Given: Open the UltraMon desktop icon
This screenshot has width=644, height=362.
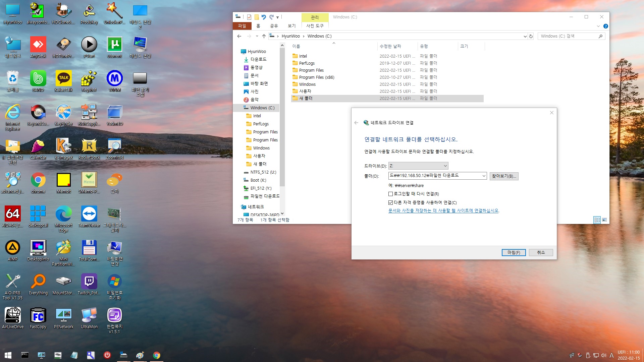Looking at the screenshot, I should [x=89, y=318].
